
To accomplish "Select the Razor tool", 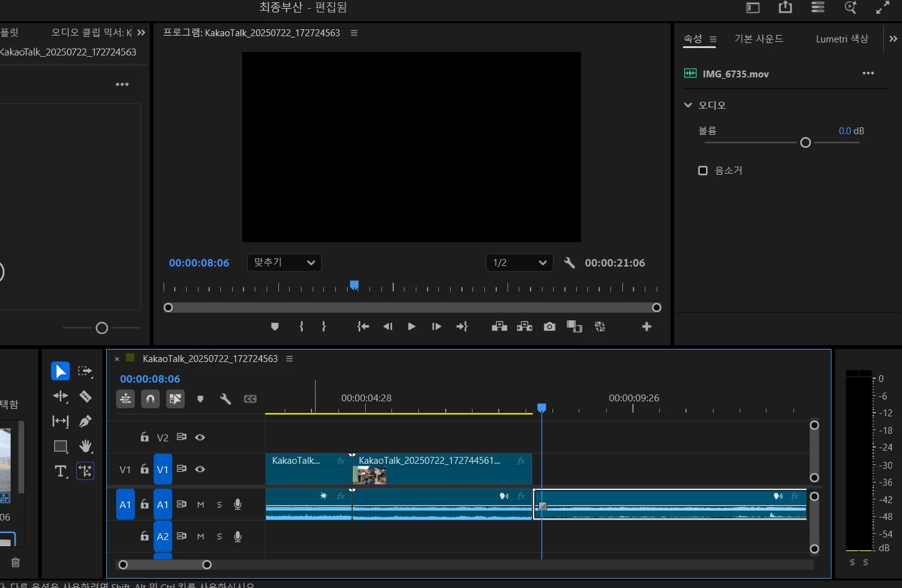I will pyautogui.click(x=86, y=396).
